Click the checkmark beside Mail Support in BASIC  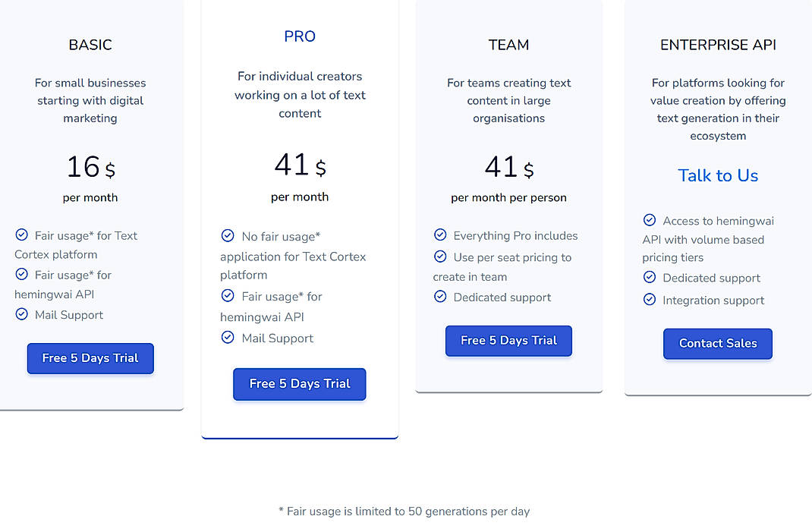click(21, 314)
